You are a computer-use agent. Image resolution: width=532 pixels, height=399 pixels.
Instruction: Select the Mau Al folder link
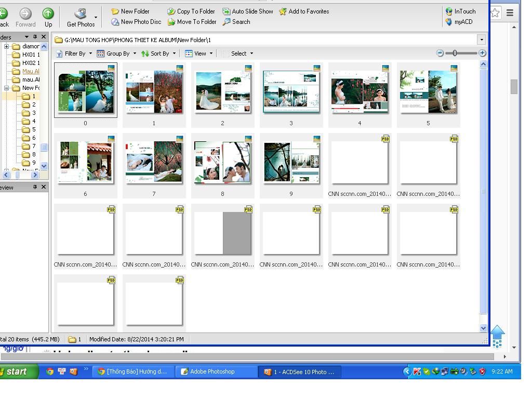(x=26, y=71)
